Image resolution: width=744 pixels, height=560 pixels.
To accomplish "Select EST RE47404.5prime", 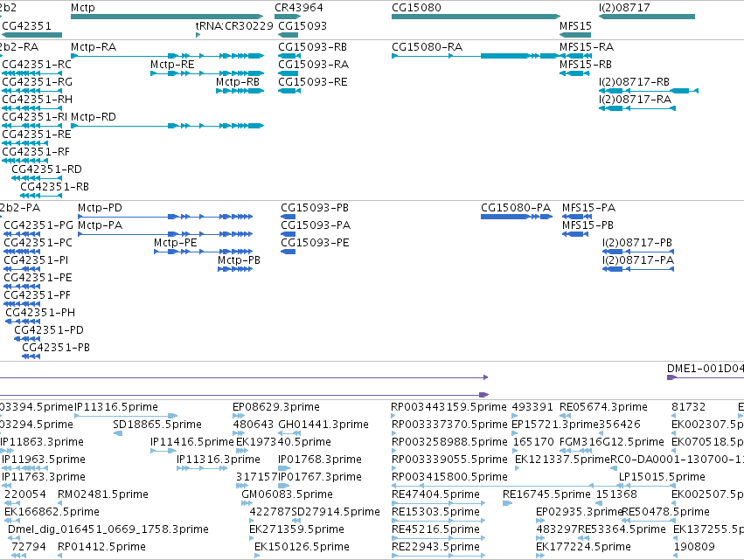I will click(435, 494).
